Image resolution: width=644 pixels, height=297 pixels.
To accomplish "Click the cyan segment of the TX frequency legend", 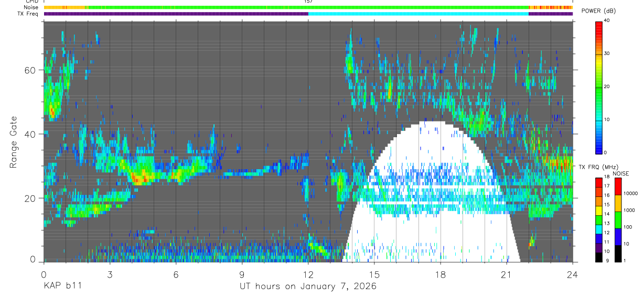I will (x=599, y=229).
